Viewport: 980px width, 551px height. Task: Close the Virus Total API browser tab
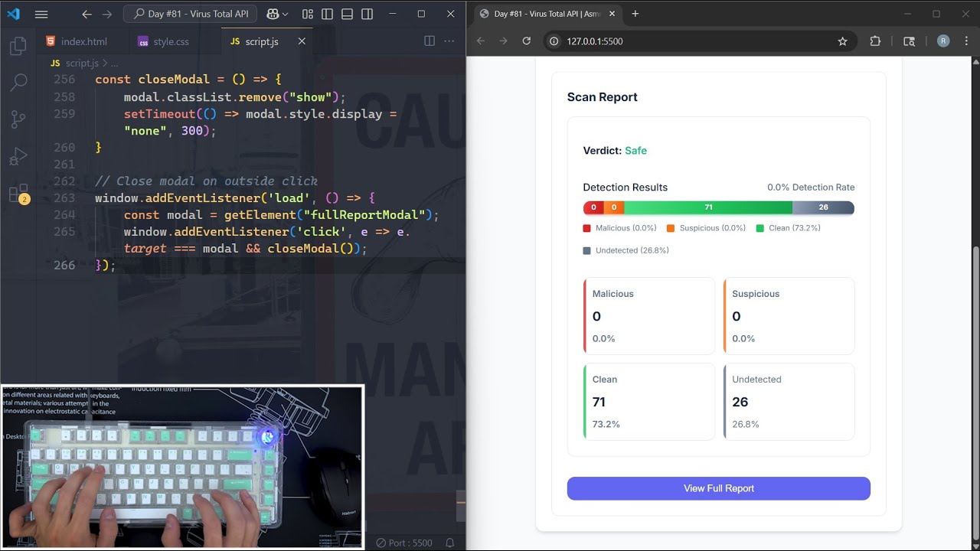(612, 14)
